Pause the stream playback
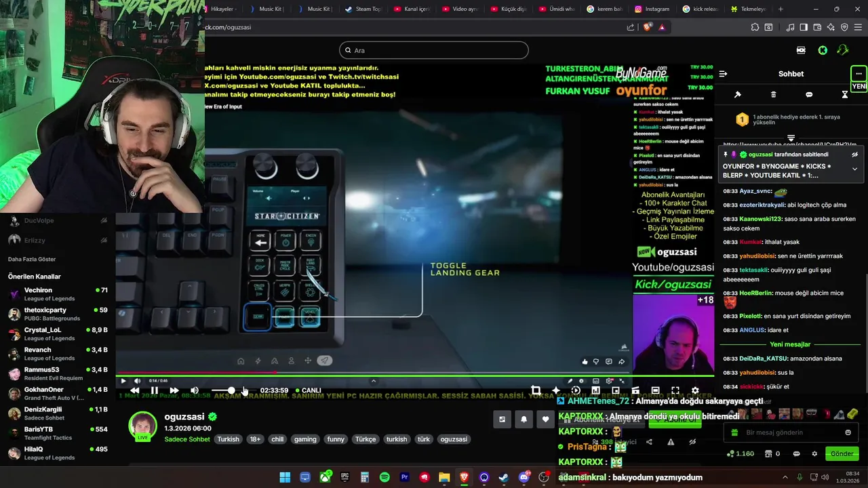 pyautogui.click(x=155, y=390)
